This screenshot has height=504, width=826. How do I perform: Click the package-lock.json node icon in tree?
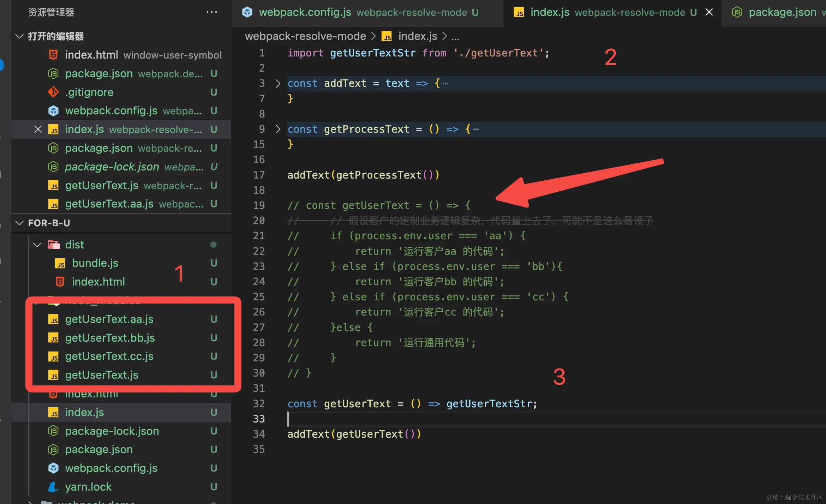point(53,431)
